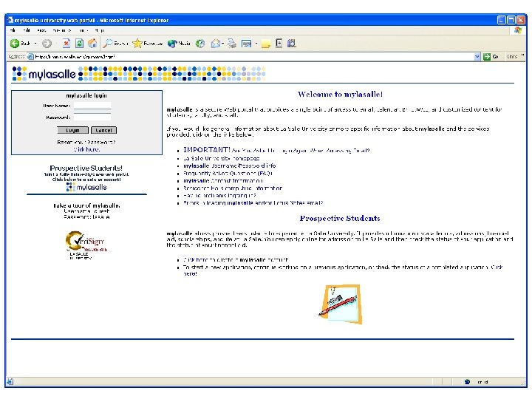Go to the Home page icon
The image size is (532, 399).
click(92, 44)
